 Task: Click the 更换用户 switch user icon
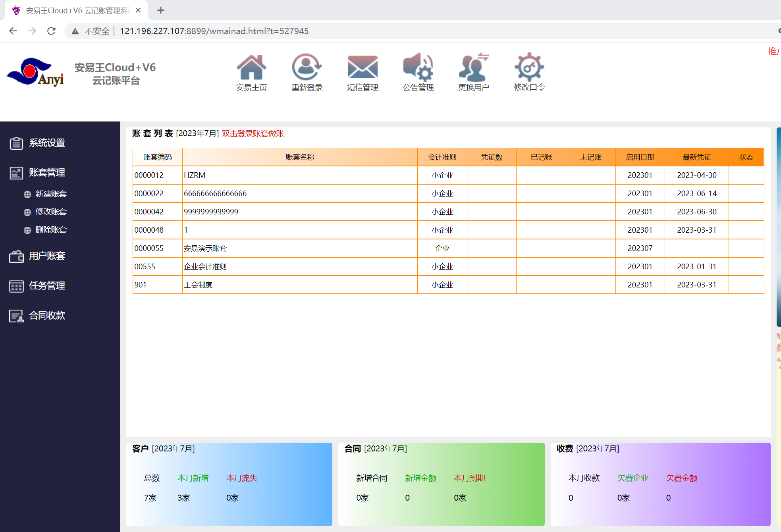click(473, 67)
